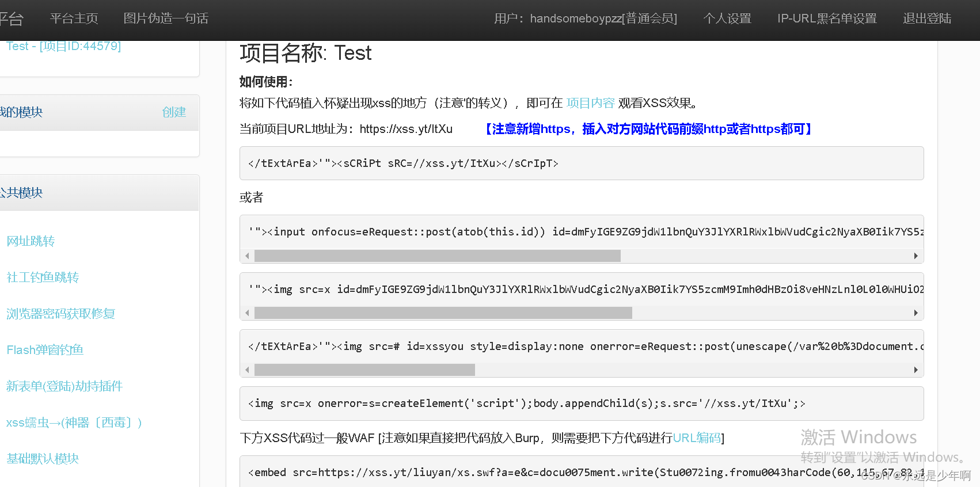Click right scroll arrow of xssyou img code box
Viewport: 980px width, 487px height.
point(916,370)
